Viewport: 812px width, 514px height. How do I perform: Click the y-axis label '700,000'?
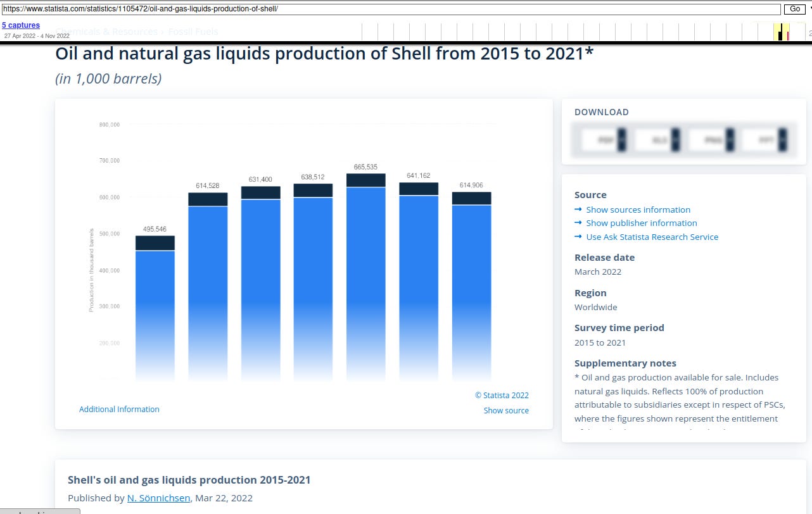(x=110, y=161)
